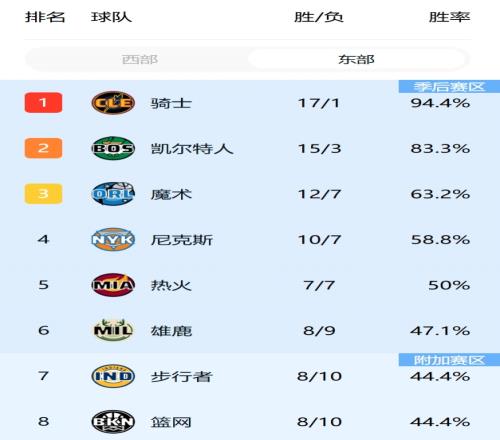
Task: Open the Milwaukee MIL team logo
Action: [x=113, y=330]
